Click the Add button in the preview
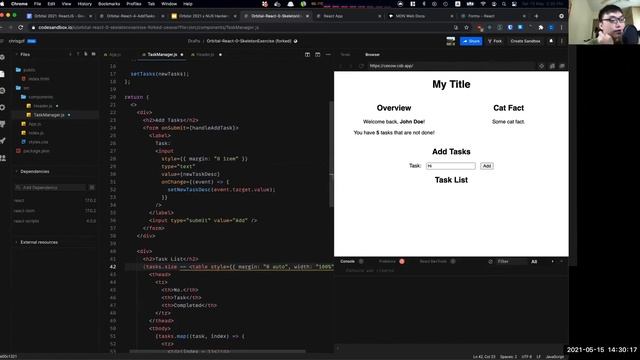This screenshot has width=640, height=360. (x=487, y=166)
